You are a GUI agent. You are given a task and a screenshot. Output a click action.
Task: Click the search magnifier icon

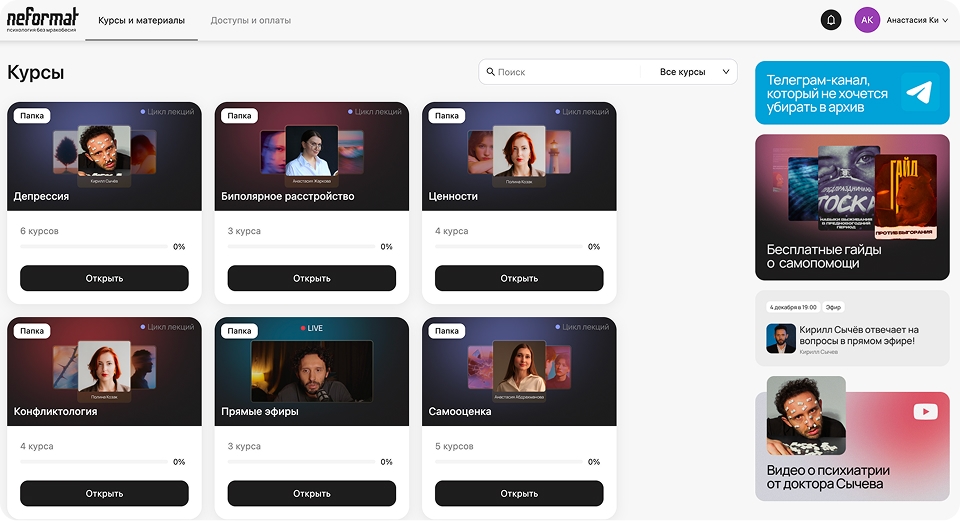[489, 72]
